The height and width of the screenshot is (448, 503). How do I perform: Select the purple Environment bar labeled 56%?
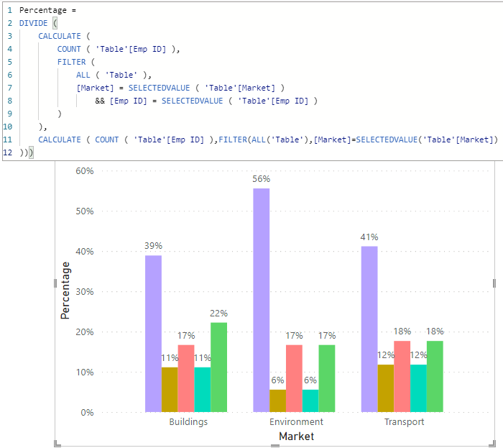[261, 300]
